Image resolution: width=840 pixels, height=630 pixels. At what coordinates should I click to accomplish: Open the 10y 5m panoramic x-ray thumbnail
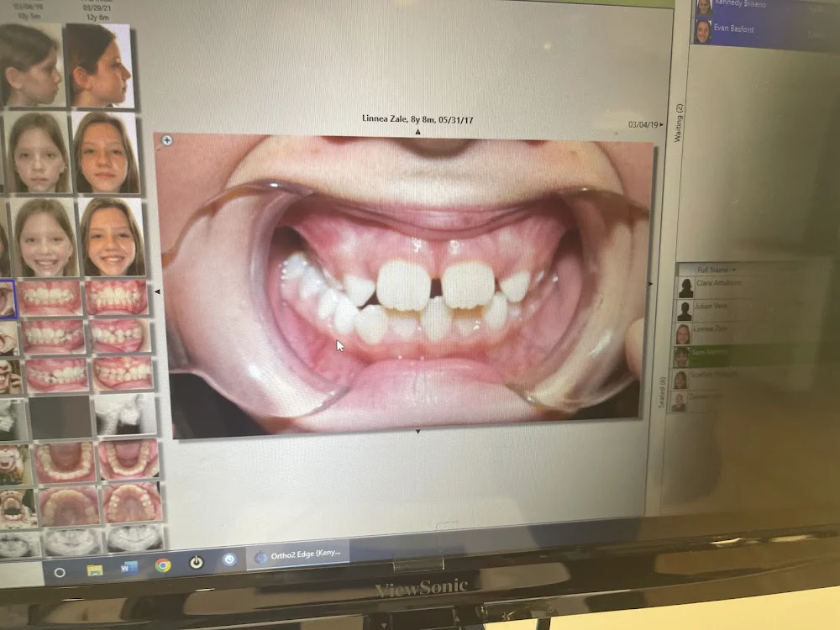coord(71,542)
